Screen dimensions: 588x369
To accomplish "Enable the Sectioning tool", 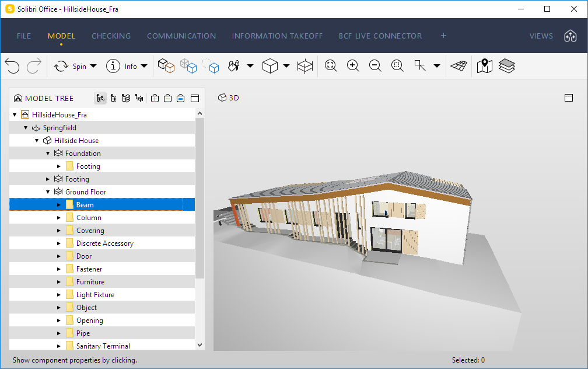I will (x=306, y=66).
